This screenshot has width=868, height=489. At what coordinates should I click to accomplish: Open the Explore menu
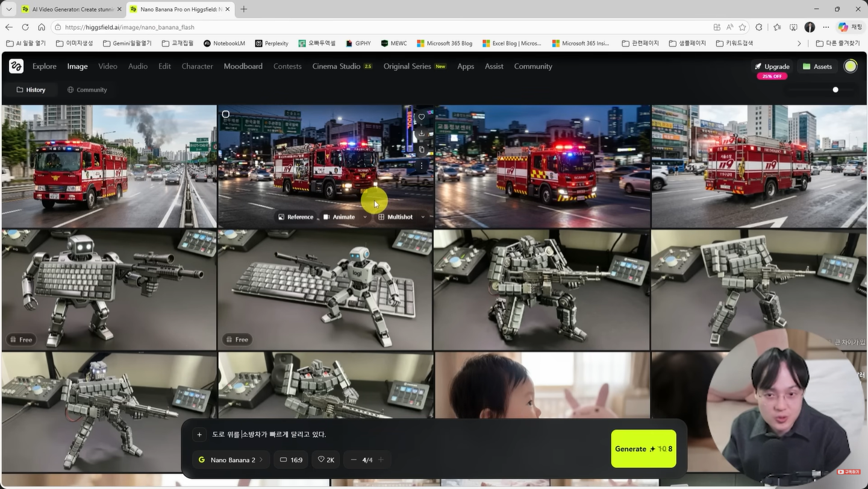coord(45,66)
